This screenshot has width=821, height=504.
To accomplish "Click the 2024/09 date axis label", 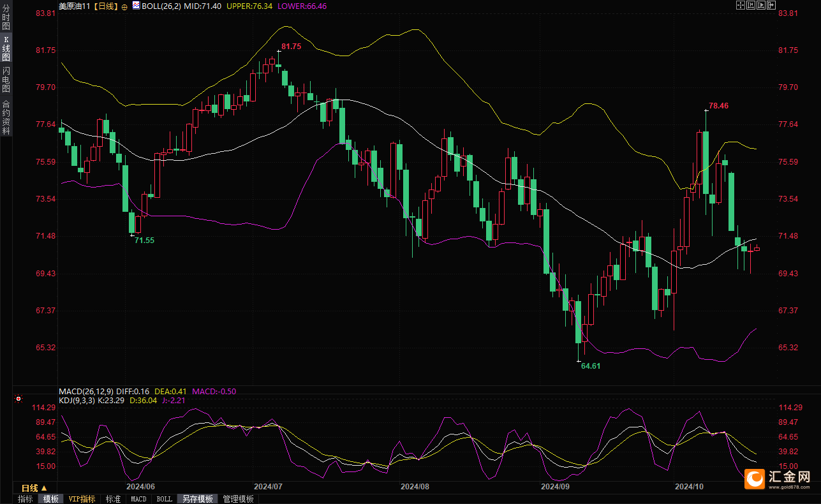I will [x=555, y=486].
